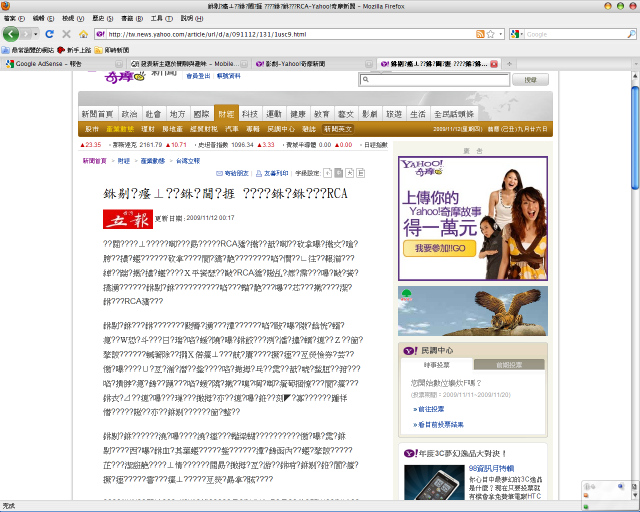Image resolution: width=640 pixels, height=512 pixels.
Task: Click the printer icon for friendly print
Action: [258, 173]
